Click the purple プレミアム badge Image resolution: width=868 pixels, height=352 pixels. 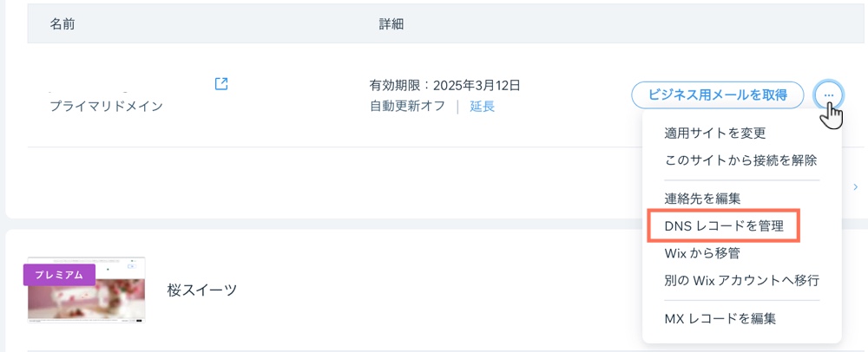[59, 275]
